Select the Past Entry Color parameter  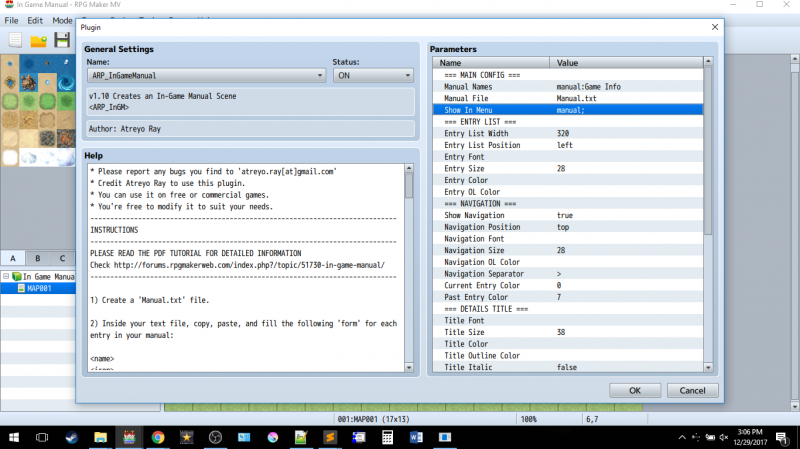(x=568, y=297)
